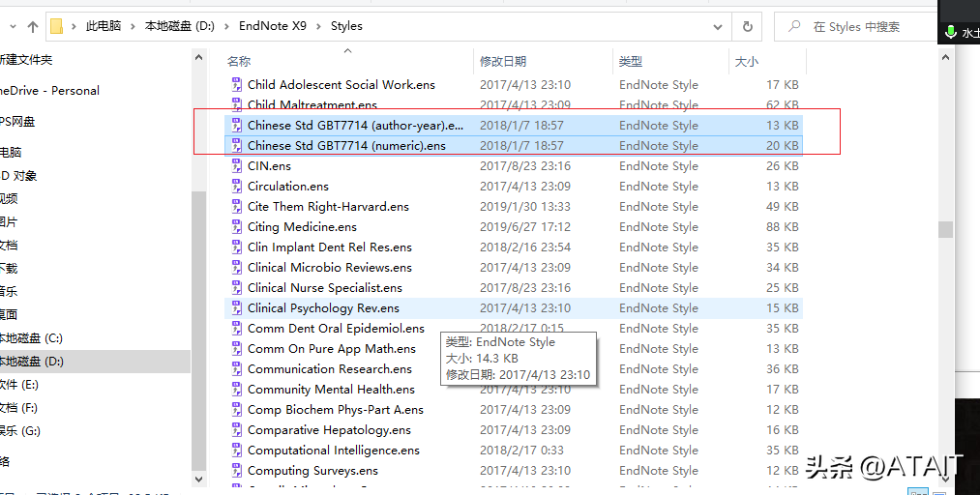Viewport: 980px width, 495px height.
Task: Click Community Mental Health.ens file icon
Action: point(236,389)
